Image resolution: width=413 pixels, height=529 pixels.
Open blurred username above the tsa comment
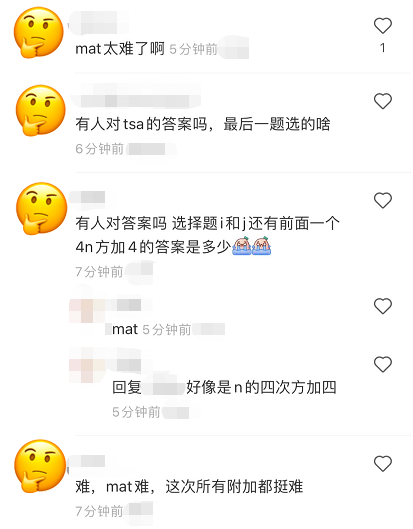tap(136, 96)
